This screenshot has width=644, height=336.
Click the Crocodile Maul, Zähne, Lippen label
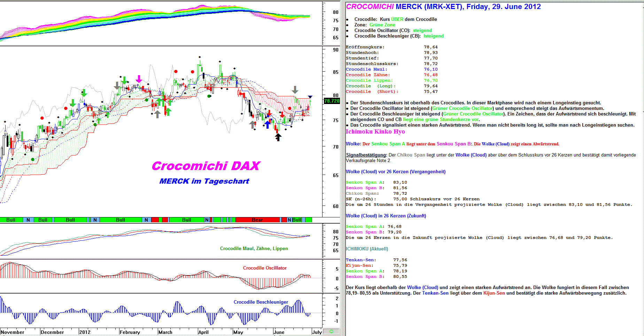254,248
